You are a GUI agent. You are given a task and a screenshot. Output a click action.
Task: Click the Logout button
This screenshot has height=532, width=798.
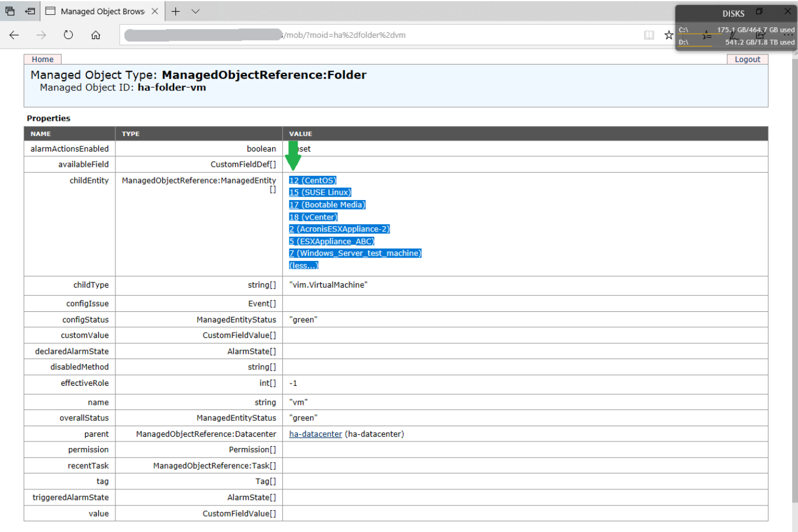747,59
